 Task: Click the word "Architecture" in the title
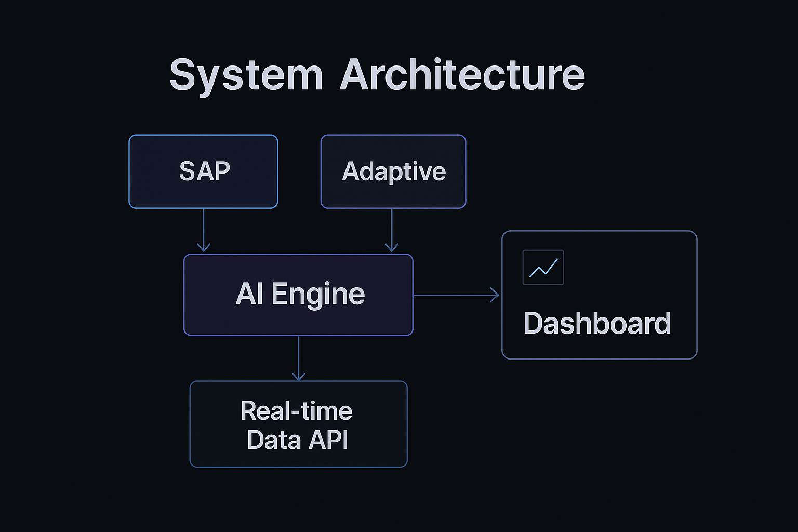(462, 75)
